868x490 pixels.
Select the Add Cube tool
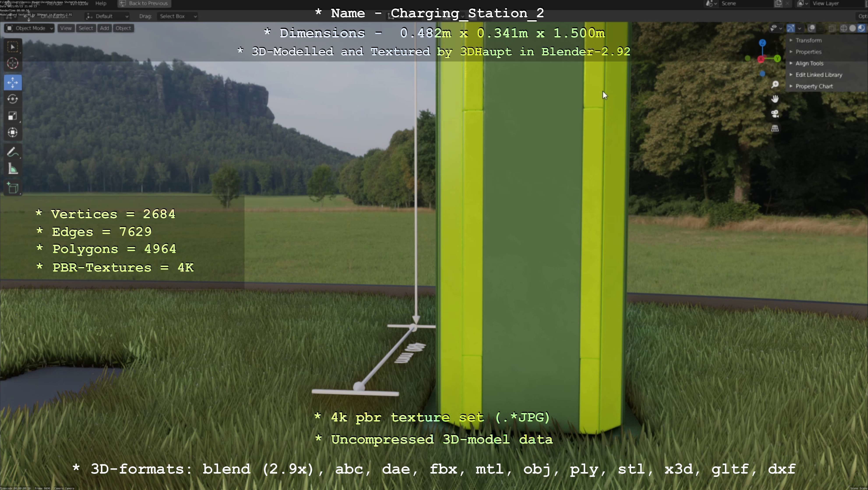(x=13, y=188)
